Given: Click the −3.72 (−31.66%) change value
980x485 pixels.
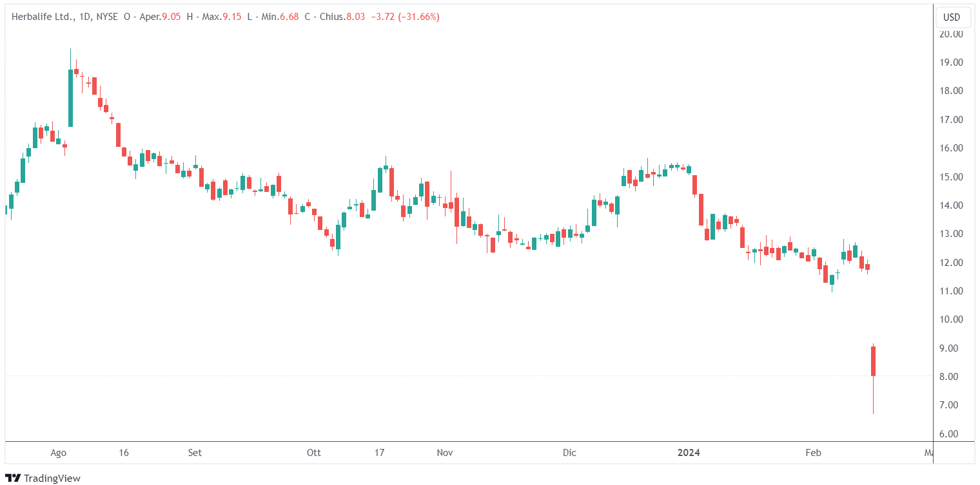Looking at the screenshot, I should point(405,17).
